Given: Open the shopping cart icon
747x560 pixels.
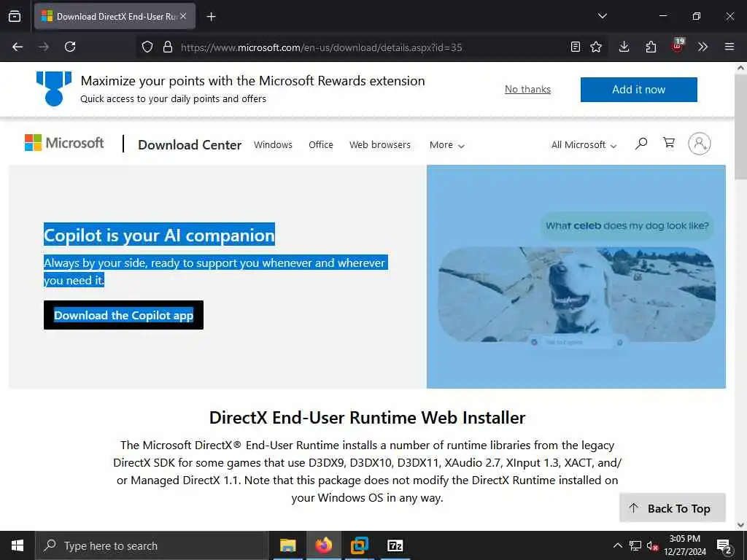Looking at the screenshot, I should click(x=669, y=142).
